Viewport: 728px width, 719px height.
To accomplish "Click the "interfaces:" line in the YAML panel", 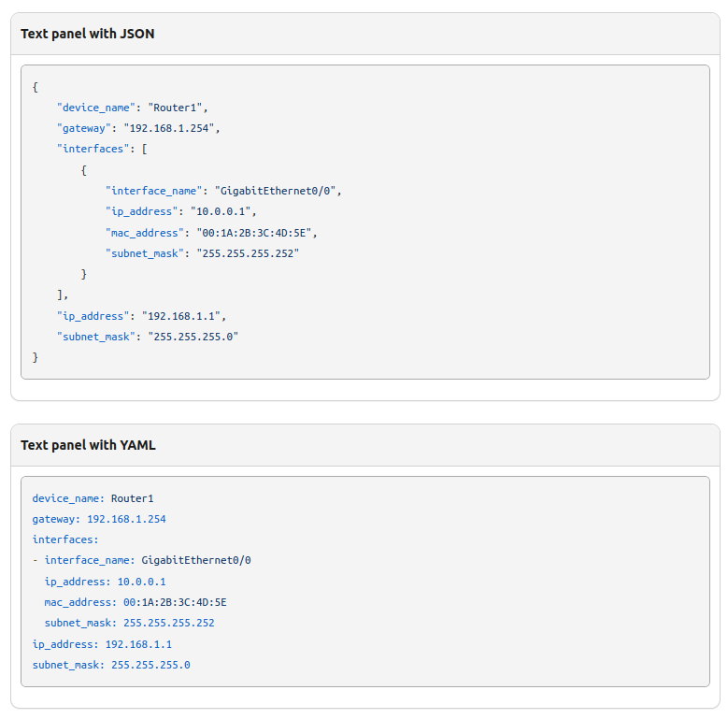I will 65,539.
